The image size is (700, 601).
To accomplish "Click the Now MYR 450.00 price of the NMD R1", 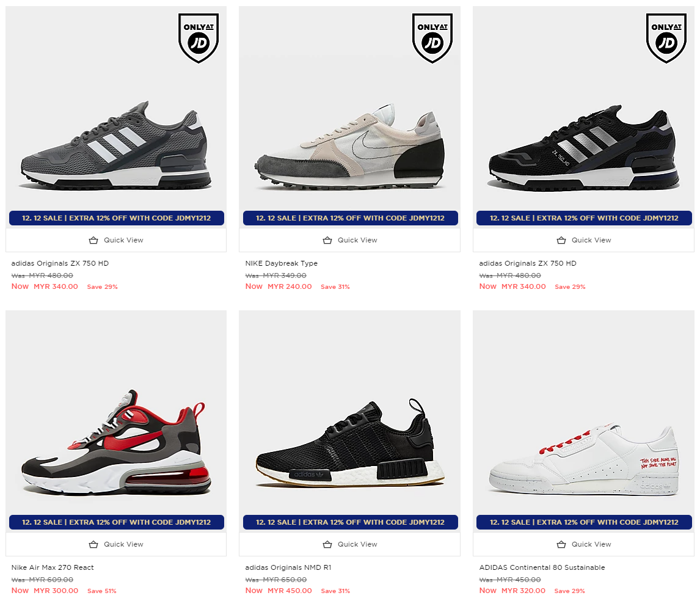I will click(279, 591).
